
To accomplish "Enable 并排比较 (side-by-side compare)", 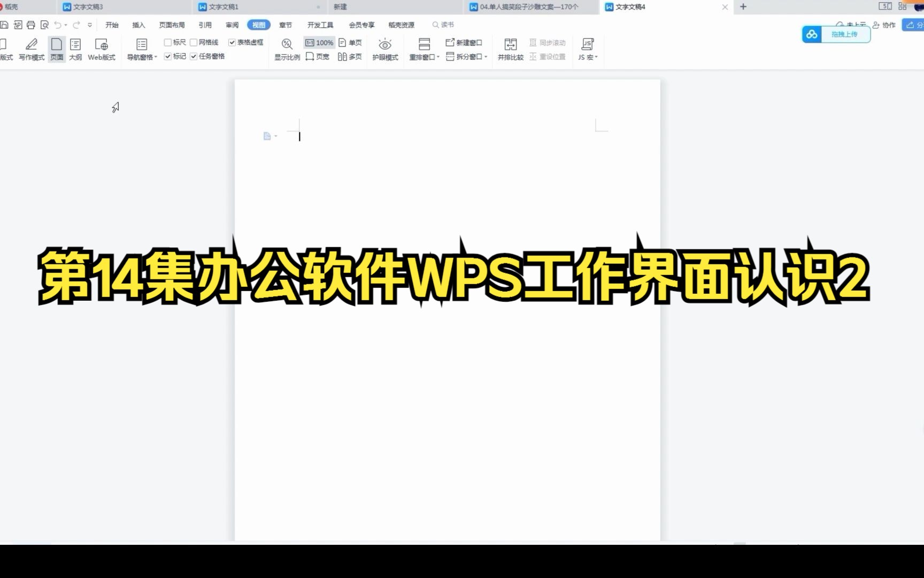I will click(510, 49).
